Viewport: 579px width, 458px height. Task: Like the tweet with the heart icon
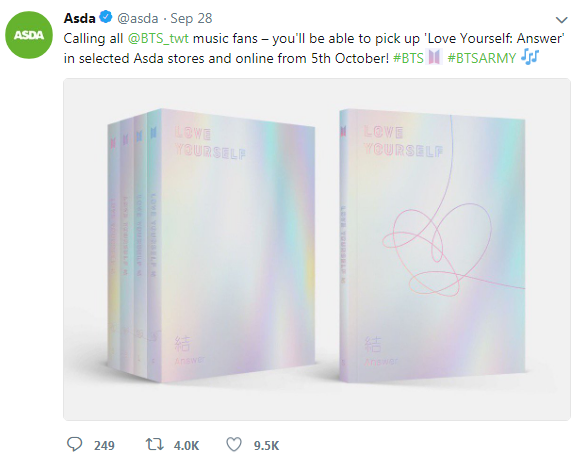[234, 445]
